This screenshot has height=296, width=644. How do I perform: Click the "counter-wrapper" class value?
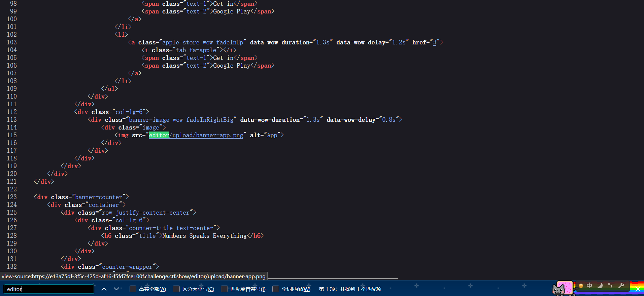click(x=127, y=267)
